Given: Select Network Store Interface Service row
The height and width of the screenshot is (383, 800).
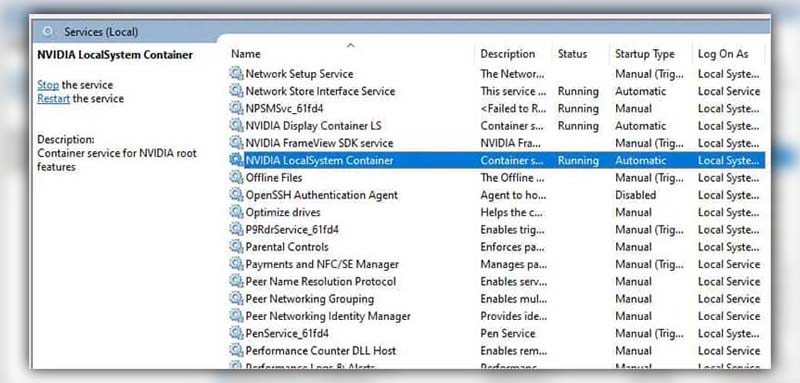Looking at the screenshot, I should click(x=497, y=91).
